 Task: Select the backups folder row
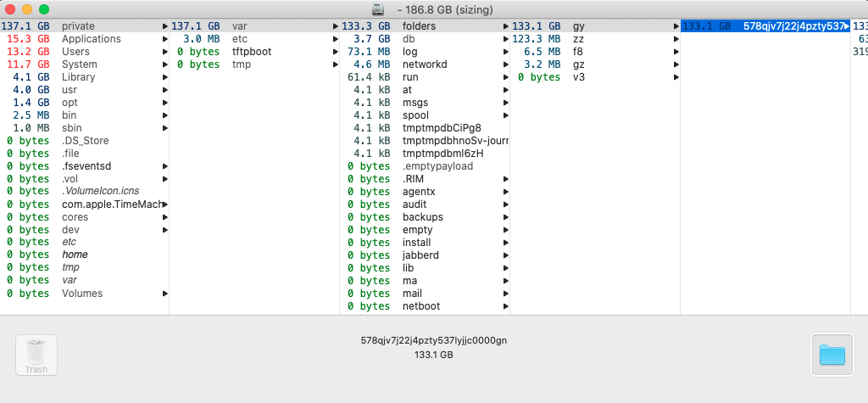coord(422,217)
